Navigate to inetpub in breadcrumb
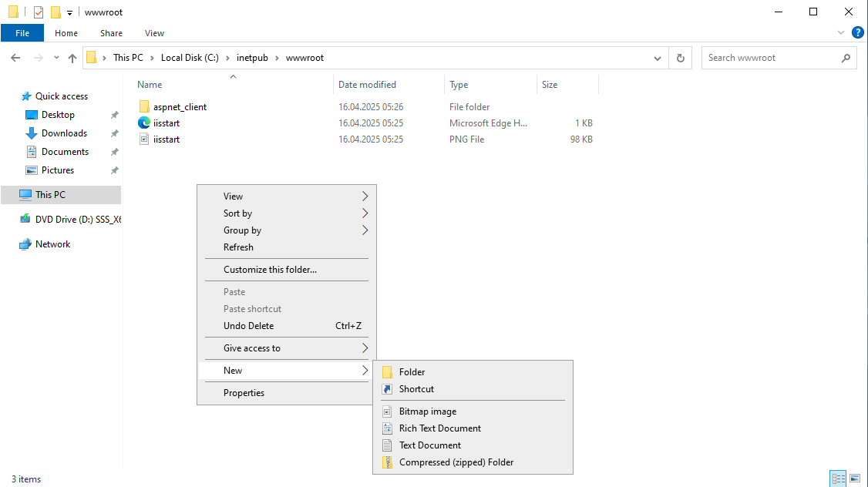 tap(252, 58)
